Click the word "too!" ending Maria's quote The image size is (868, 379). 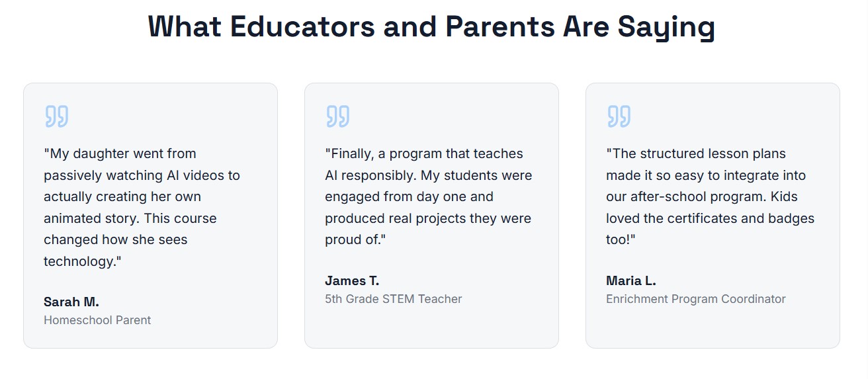[620, 239]
